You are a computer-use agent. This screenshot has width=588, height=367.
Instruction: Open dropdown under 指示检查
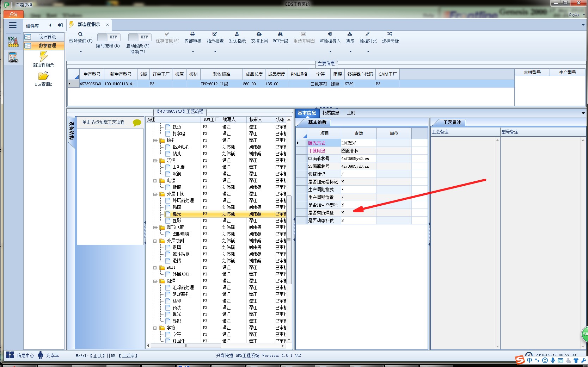point(215,52)
